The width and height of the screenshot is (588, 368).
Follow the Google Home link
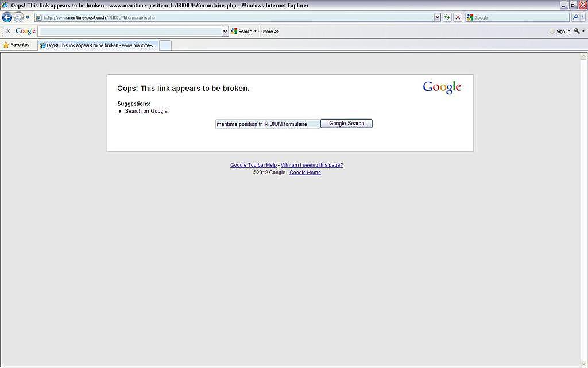[x=305, y=172]
